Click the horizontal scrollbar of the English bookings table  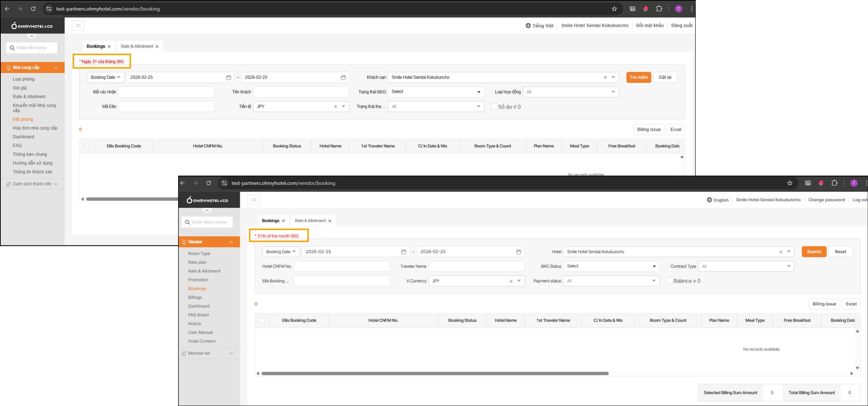[435, 374]
